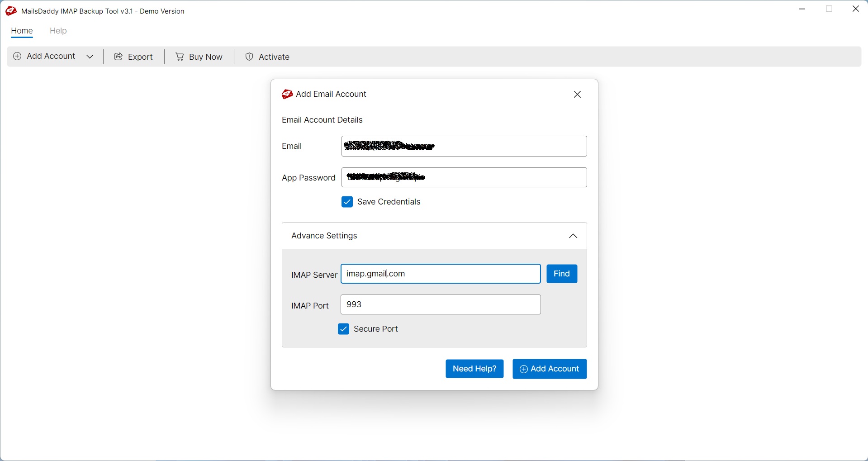Open the Help tab
This screenshot has width=868, height=461.
pyautogui.click(x=58, y=31)
